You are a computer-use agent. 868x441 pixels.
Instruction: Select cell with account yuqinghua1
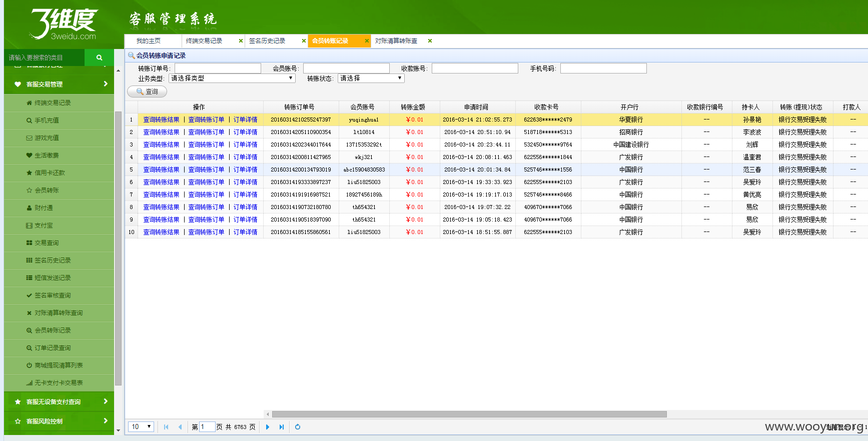point(364,120)
